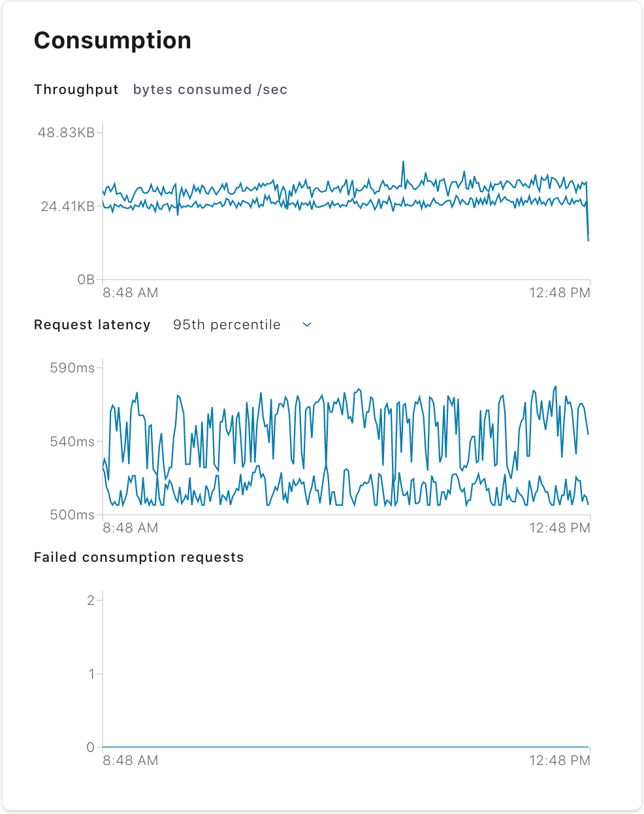Click the "bytes consumed /sec" subtitle
Screen dimensions: 644x814
(x=210, y=90)
